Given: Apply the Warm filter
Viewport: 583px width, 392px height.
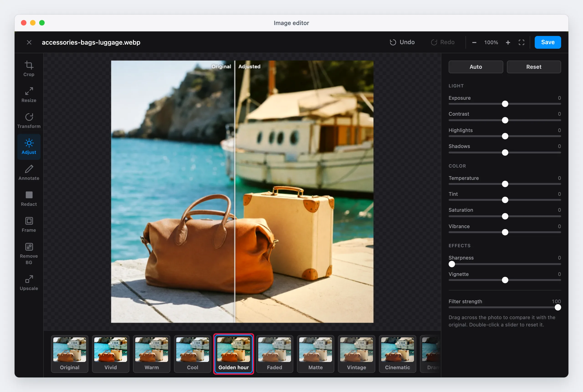Looking at the screenshot, I should coord(152,354).
